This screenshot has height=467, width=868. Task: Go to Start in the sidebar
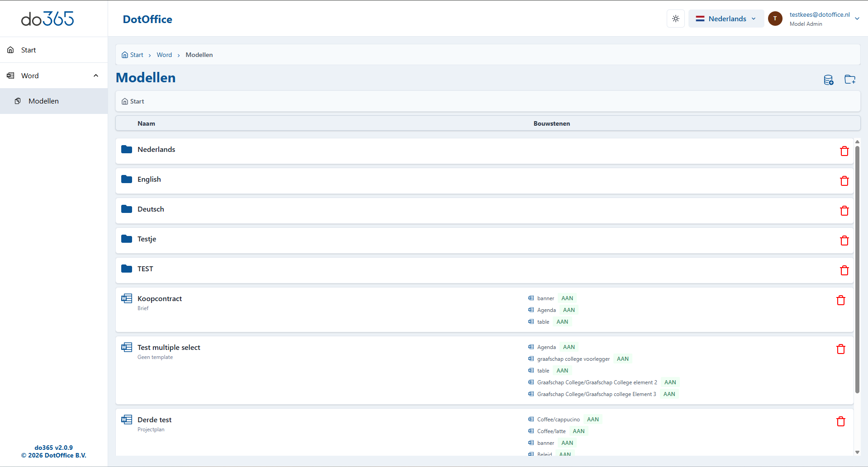click(28, 50)
